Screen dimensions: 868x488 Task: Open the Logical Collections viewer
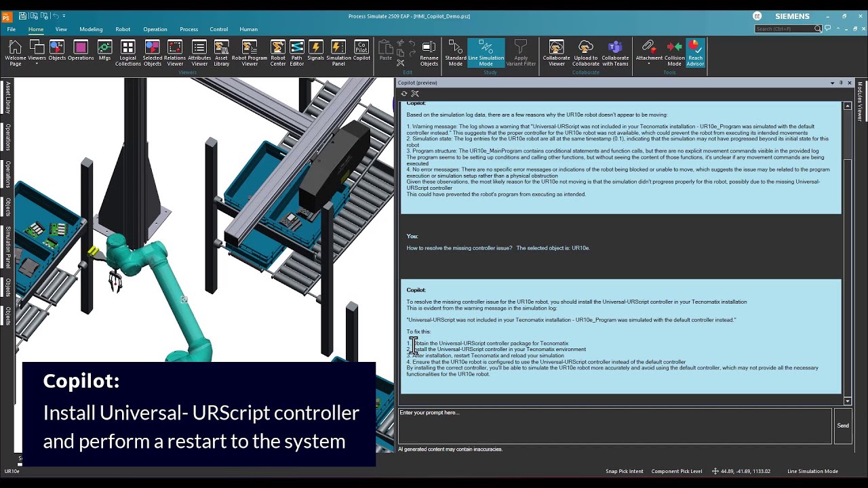127,53
